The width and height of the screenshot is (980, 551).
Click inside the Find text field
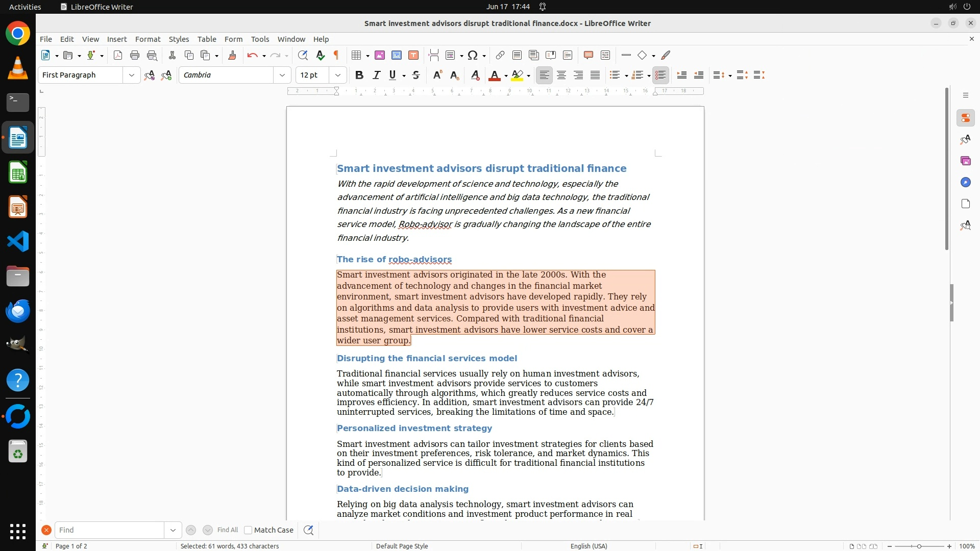coord(109,530)
